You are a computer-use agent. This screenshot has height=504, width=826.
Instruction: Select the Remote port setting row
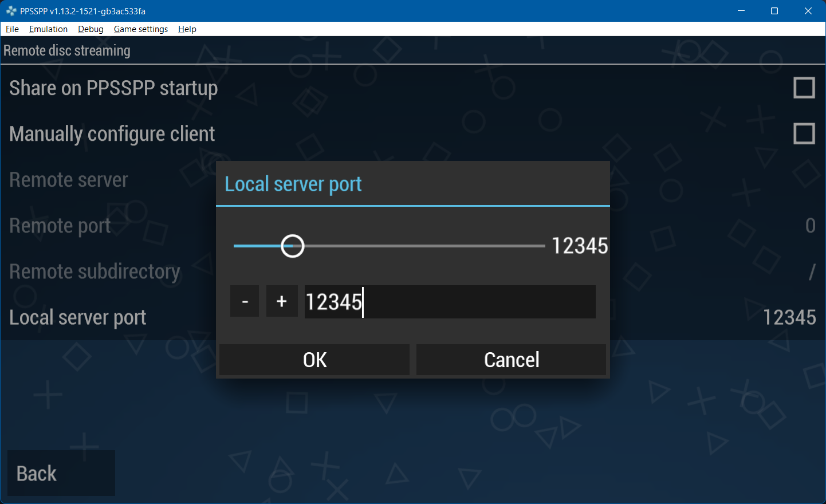coord(60,225)
